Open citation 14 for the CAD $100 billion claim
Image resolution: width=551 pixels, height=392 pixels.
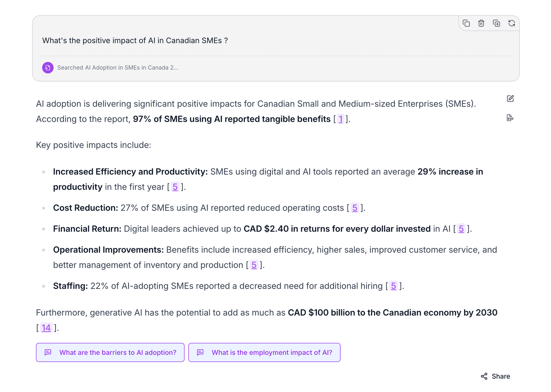point(46,328)
